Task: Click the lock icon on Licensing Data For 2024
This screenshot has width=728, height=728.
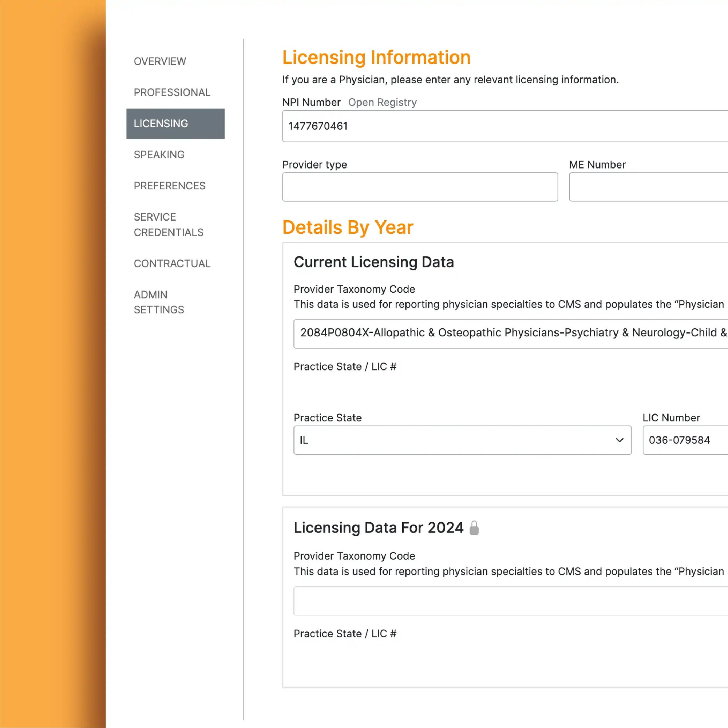Action: [475, 527]
